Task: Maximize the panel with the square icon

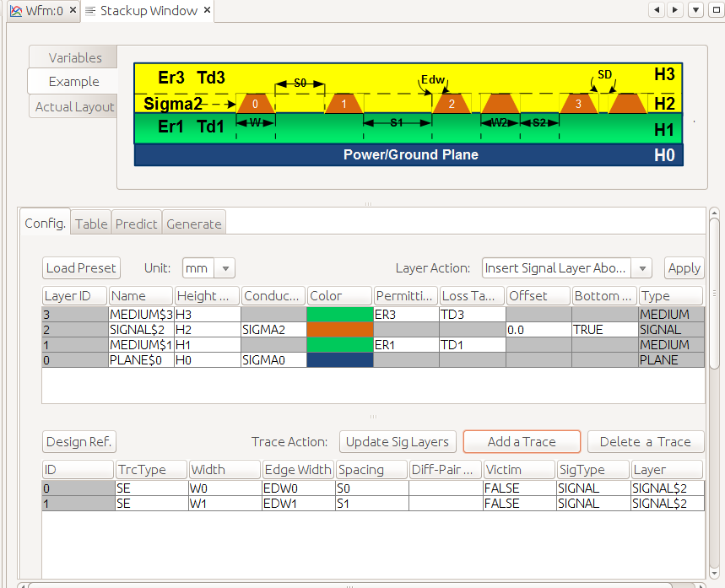Action: point(715,10)
